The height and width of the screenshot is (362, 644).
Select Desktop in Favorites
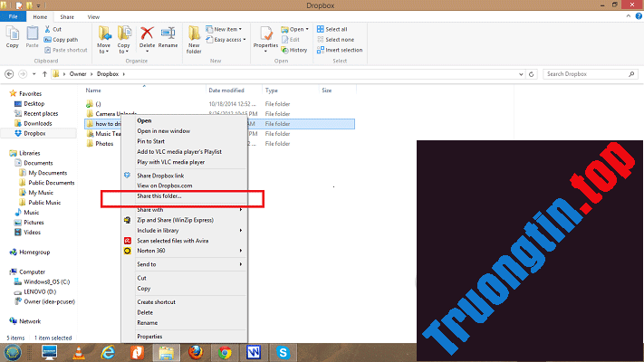click(x=34, y=104)
